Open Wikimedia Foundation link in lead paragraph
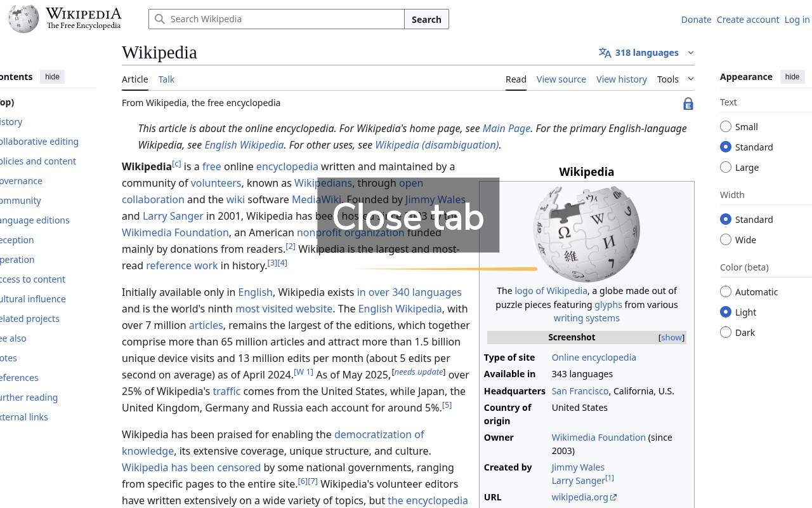 pyautogui.click(x=175, y=232)
